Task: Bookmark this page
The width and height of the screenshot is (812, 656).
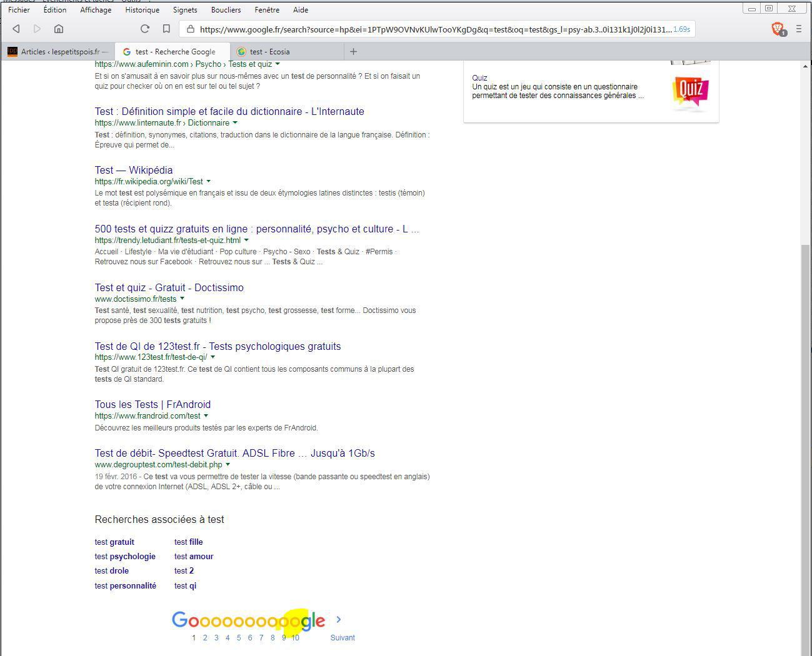Action: click(166, 29)
